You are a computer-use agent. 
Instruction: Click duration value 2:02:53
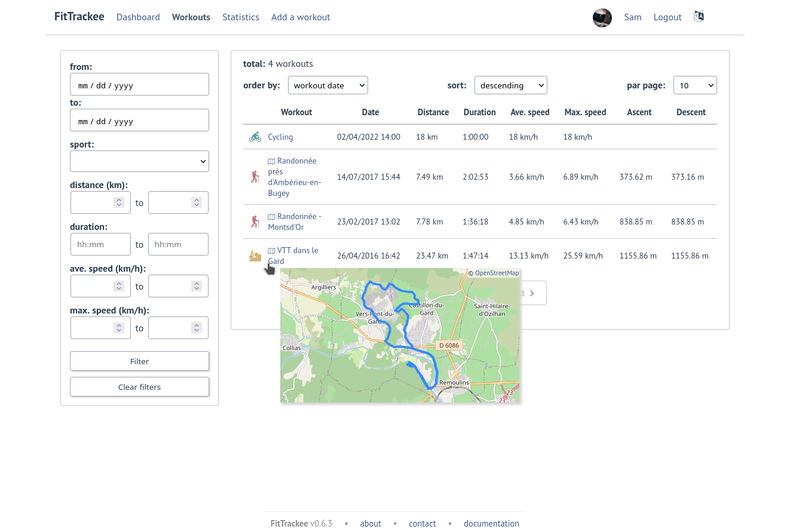click(x=476, y=177)
